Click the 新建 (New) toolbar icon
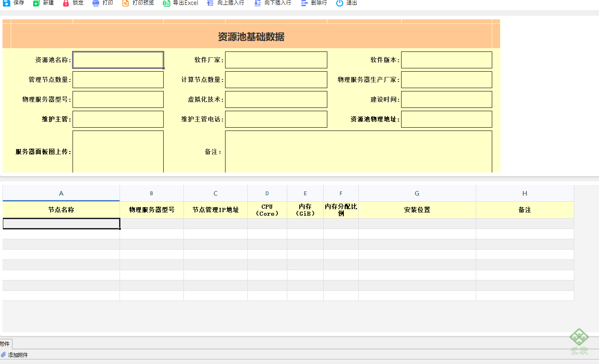Screen dimensions: 599x364 click(x=36, y=3)
